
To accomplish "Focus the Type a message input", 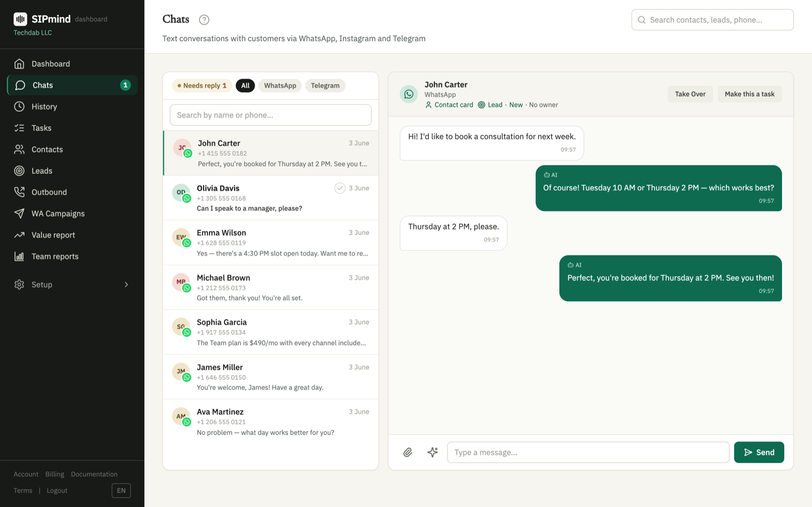I will pyautogui.click(x=588, y=452).
